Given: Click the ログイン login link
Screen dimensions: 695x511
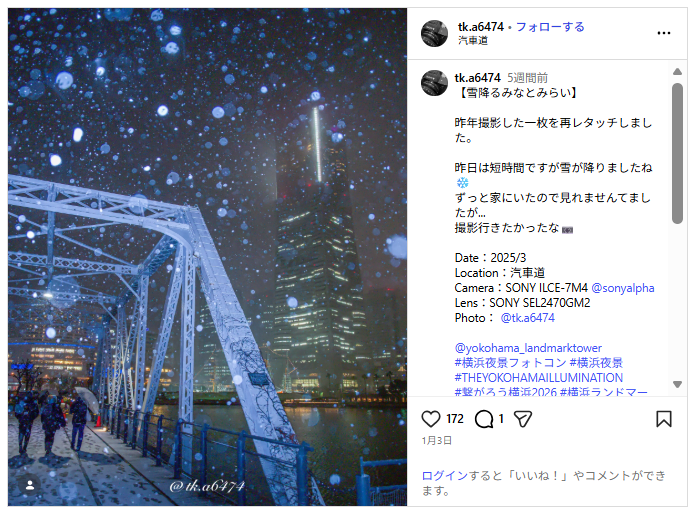Looking at the screenshot, I should pos(445,476).
